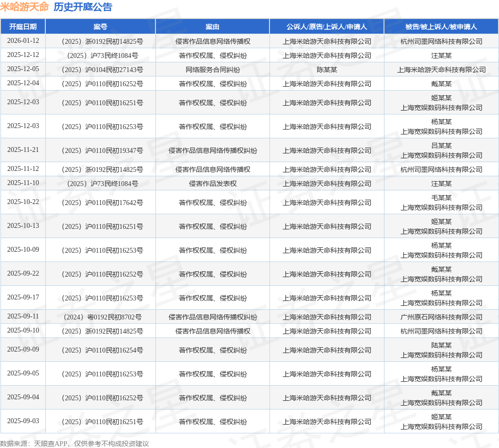Select defendant 陆某某 in the table
This screenshot has width=499, height=448.
tap(441, 345)
